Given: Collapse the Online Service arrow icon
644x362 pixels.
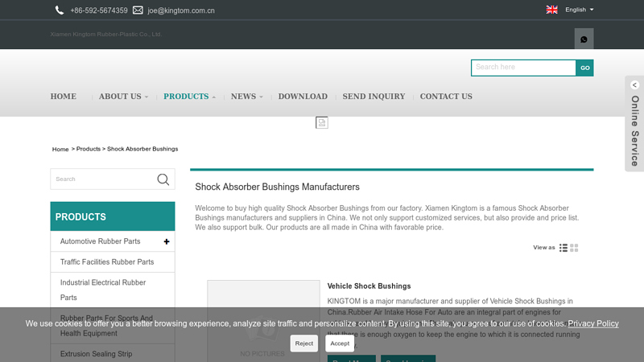Looking at the screenshot, I should [x=634, y=85].
